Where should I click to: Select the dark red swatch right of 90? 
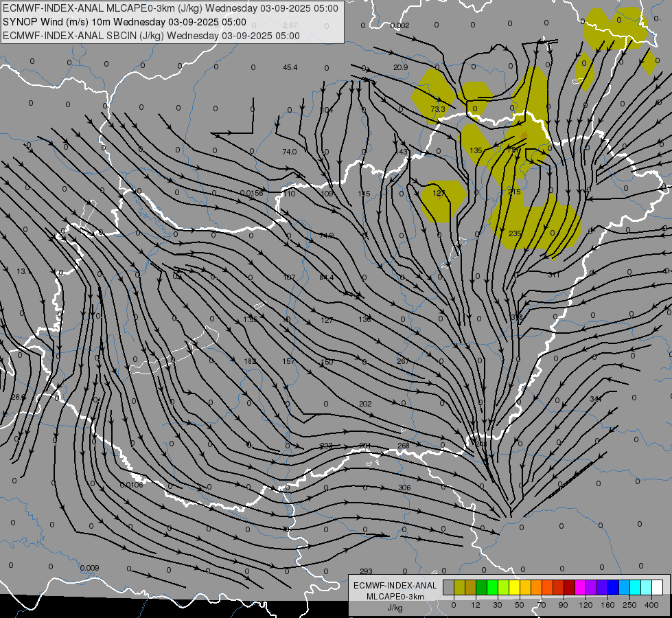tap(569, 588)
